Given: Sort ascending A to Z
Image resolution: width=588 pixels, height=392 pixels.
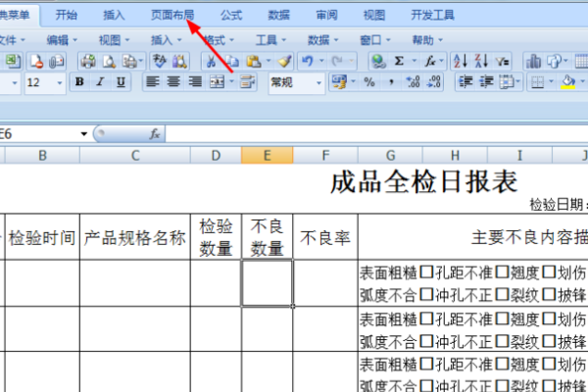Looking at the screenshot, I should point(461,61).
